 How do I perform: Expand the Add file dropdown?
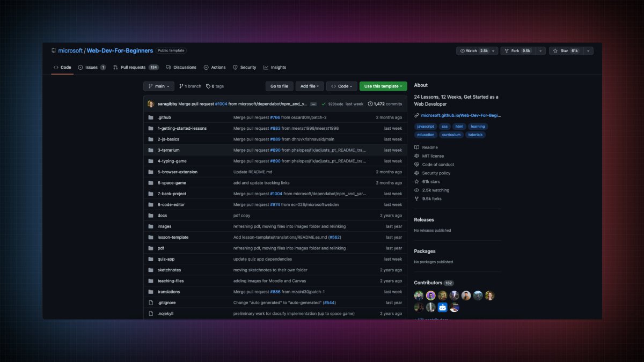(x=310, y=86)
